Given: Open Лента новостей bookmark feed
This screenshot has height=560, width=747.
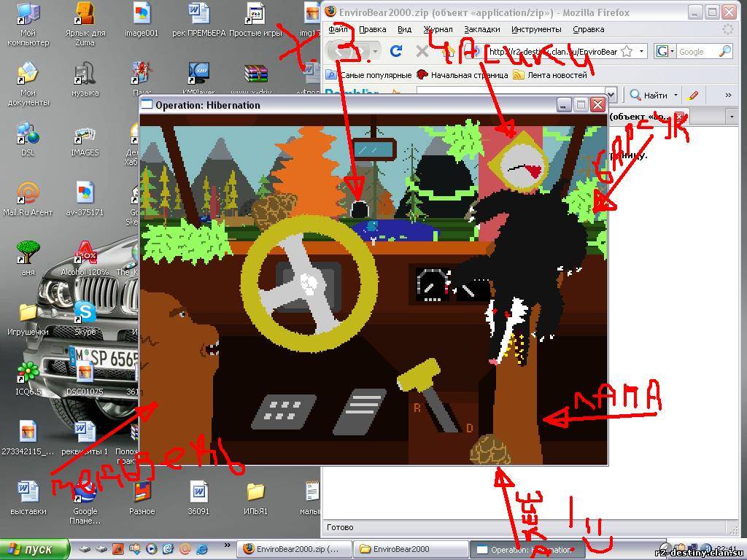Looking at the screenshot, I should tap(550, 75).
